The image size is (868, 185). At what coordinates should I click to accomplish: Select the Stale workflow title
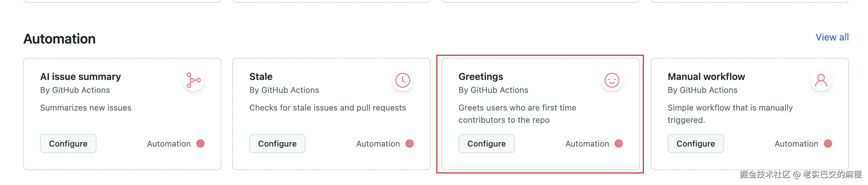(261, 77)
